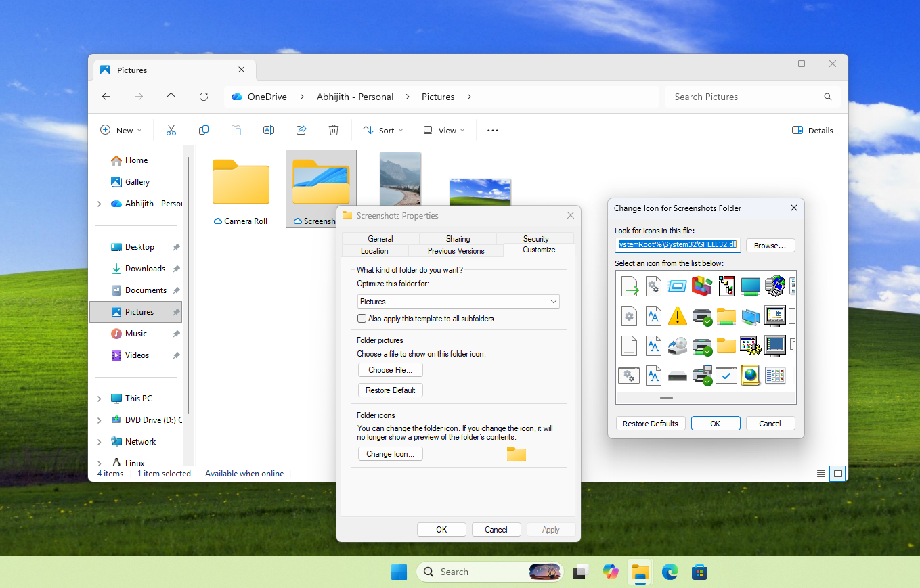Viewport: 920px width, 588px height.
Task: Select the blue checkmark icon from the list
Action: point(726,376)
